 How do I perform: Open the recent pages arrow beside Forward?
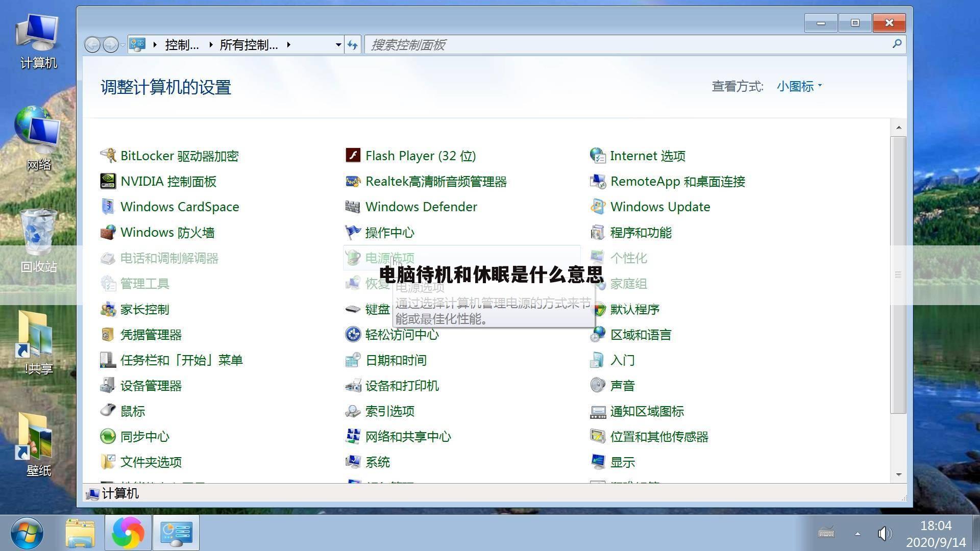click(x=123, y=45)
